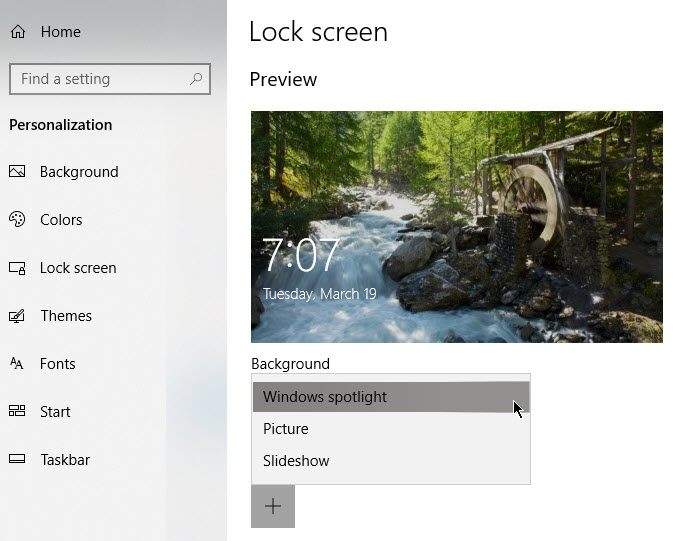Click the Find a setting search box
This screenshot has width=675, height=541.
click(x=110, y=79)
